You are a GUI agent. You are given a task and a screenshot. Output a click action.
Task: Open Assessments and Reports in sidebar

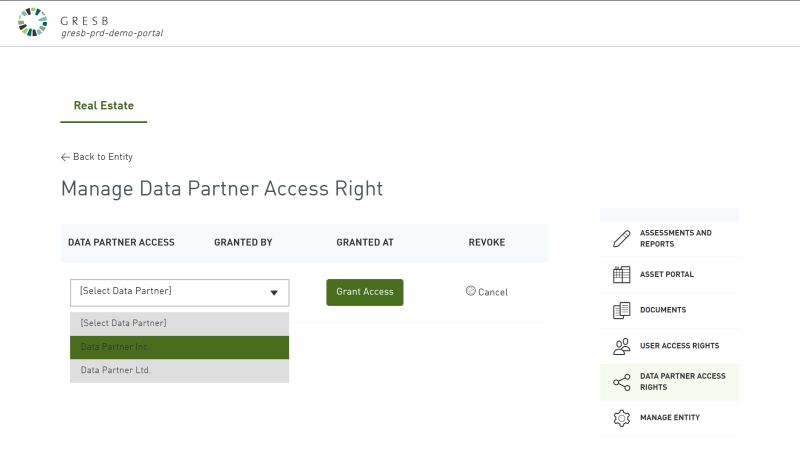(669, 239)
